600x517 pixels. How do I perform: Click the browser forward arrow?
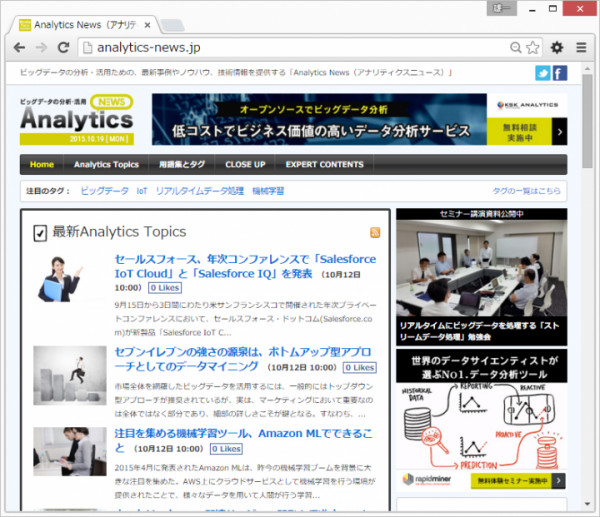(x=41, y=47)
